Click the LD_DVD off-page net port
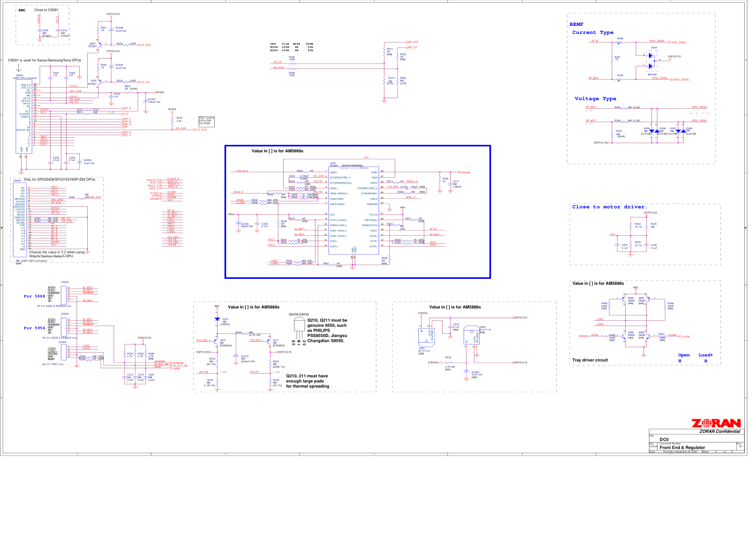The image size is (756, 534). pos(145,45)
